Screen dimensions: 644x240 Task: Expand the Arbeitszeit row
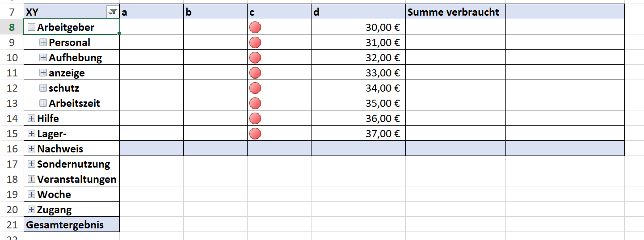[43, 103]
